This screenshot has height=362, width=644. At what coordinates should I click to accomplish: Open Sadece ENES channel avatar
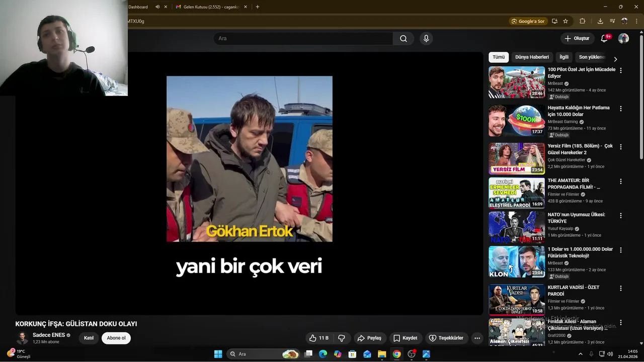point(22,338)
